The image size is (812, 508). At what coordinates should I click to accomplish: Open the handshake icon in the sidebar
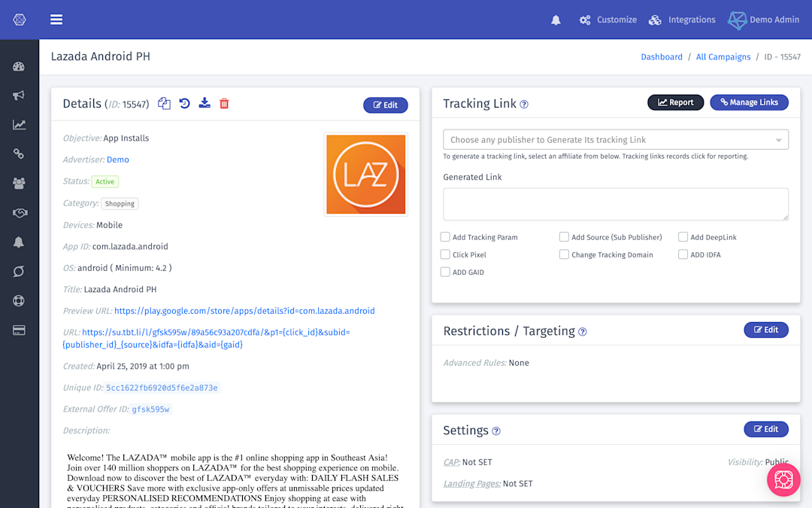(20, 213)
